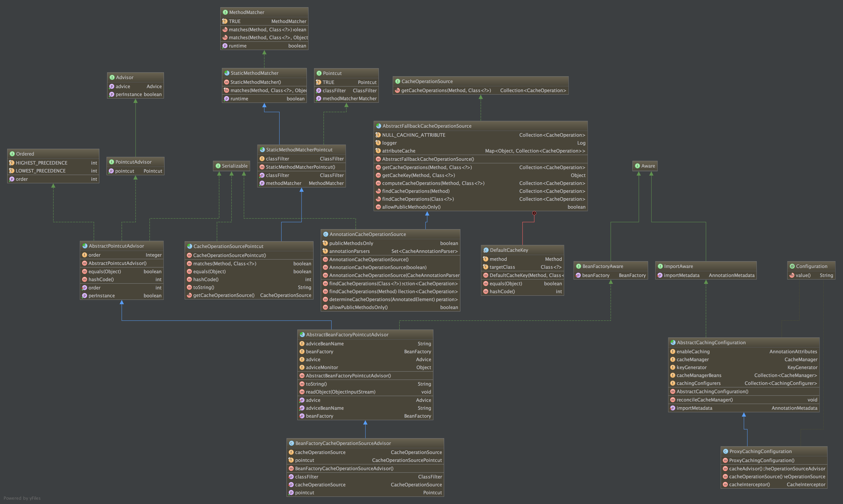Click the Advisor interface icon
This screenshot has width=843, height=504.
(112, 77)
